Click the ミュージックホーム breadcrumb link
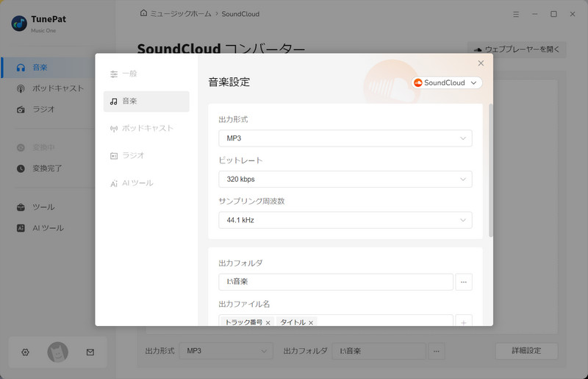Image resolution: width=588 pixels, height=379 pixels. point(181,14)
